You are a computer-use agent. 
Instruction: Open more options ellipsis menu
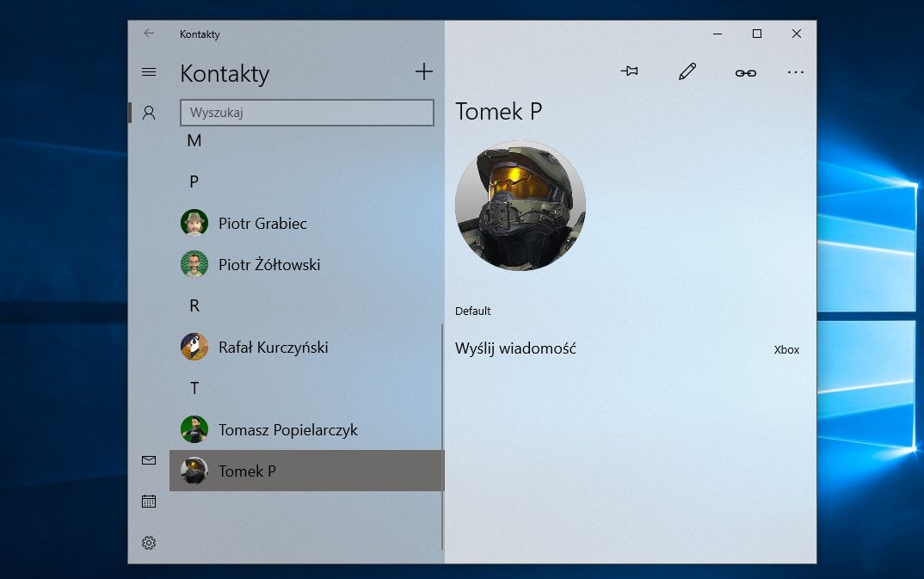(796, 72)
